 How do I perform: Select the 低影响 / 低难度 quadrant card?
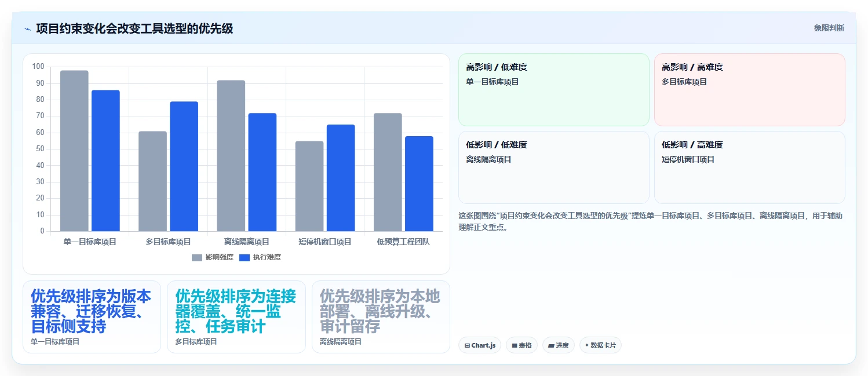[554, 167]
